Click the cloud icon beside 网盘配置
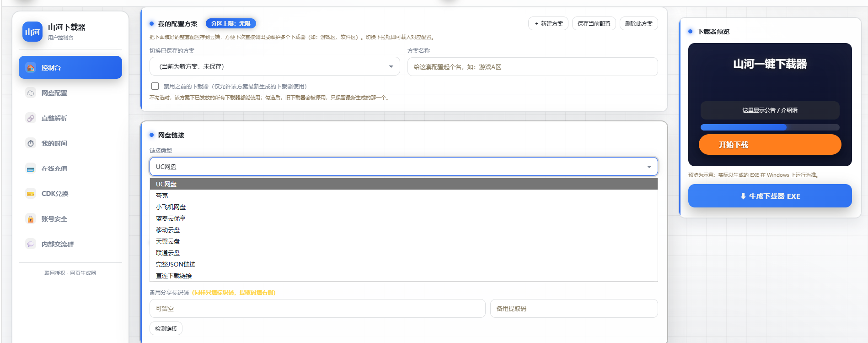This screenshot has width=868, height=343. [x=31, y=93]
